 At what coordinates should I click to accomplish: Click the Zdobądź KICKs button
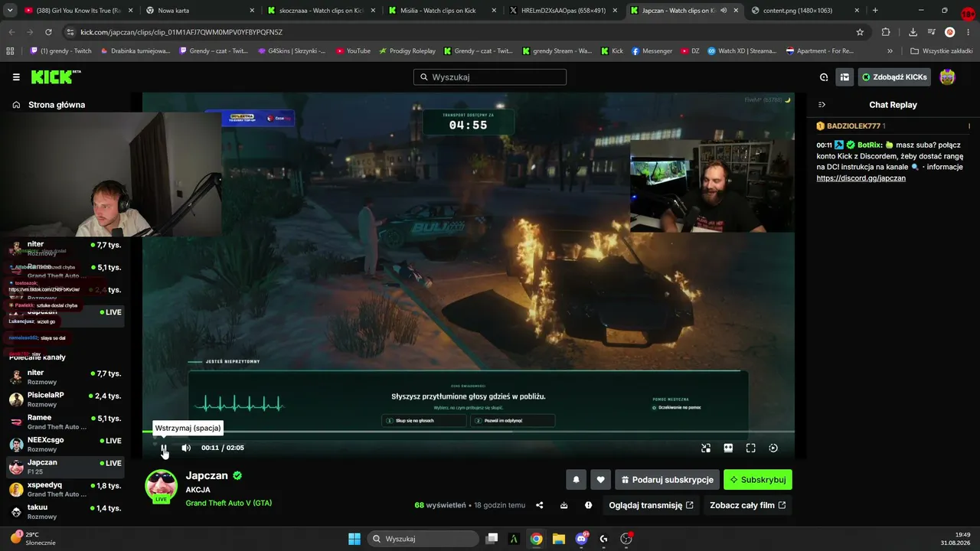pyautogui.click(x=894, y=77)
